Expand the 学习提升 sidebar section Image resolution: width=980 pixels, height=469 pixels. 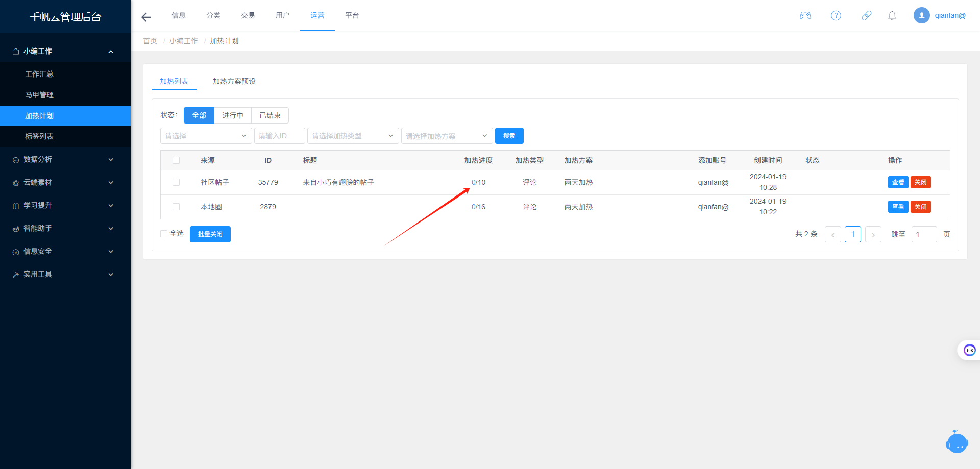(111, 206)
